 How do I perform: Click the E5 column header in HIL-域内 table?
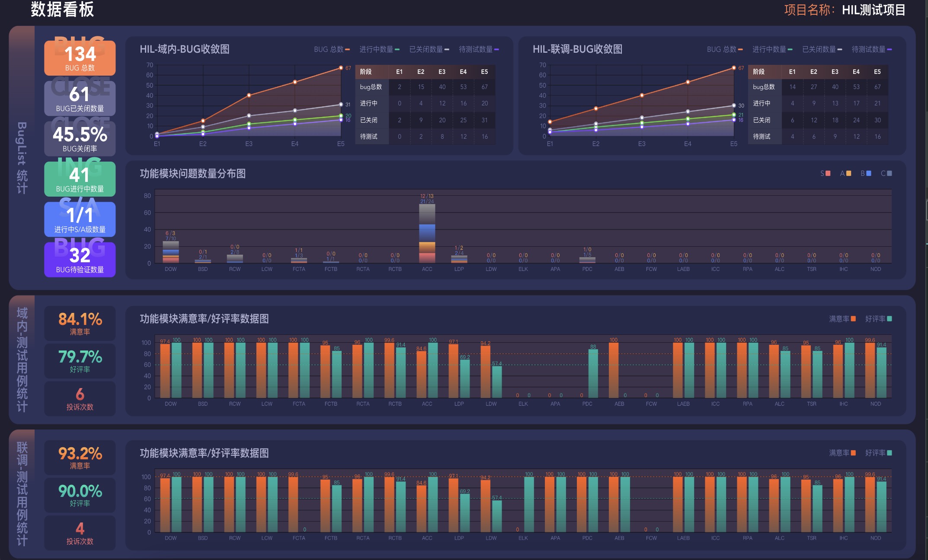click(x=484, y=72)
